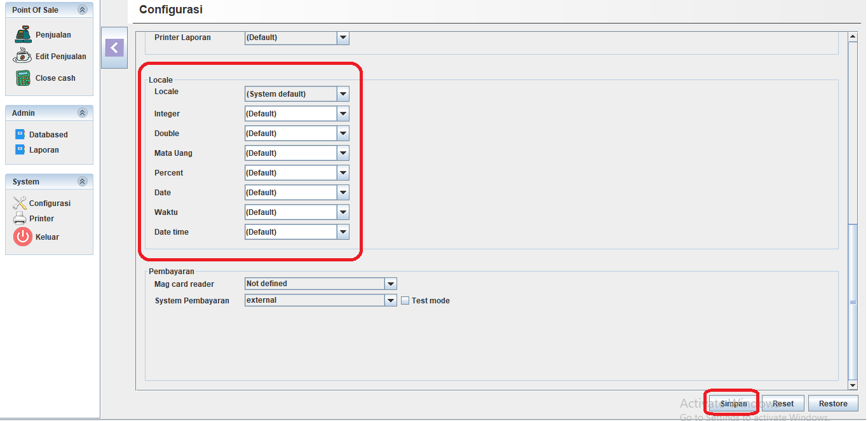Expand the Mata Uang dropdown

tap(342, 153)
